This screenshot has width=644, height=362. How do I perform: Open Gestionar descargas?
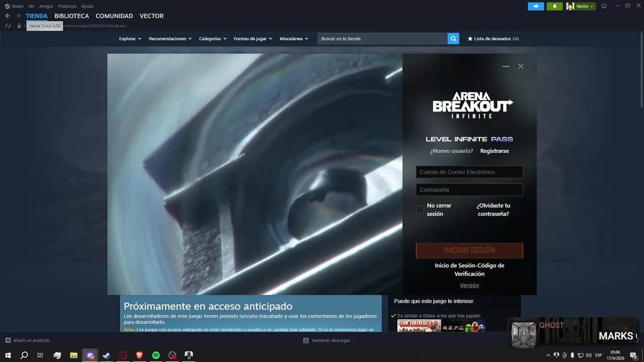tap(327, 340)
